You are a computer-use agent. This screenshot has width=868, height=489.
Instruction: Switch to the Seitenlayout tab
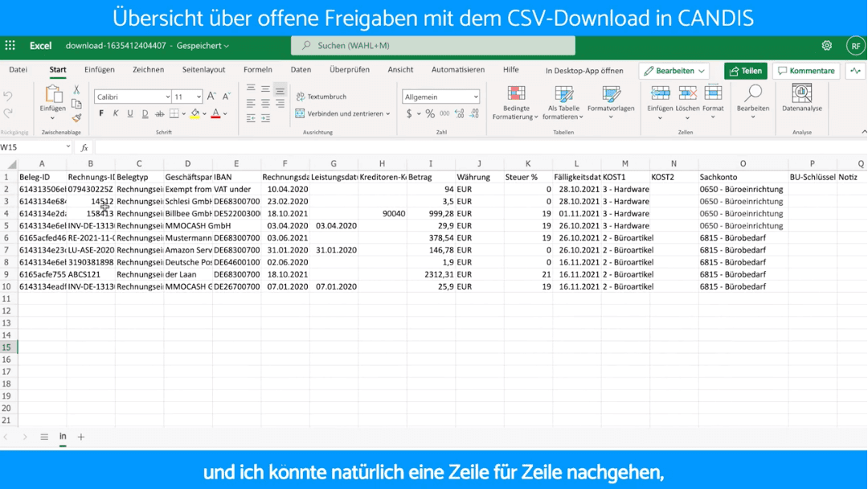(203, 70)
